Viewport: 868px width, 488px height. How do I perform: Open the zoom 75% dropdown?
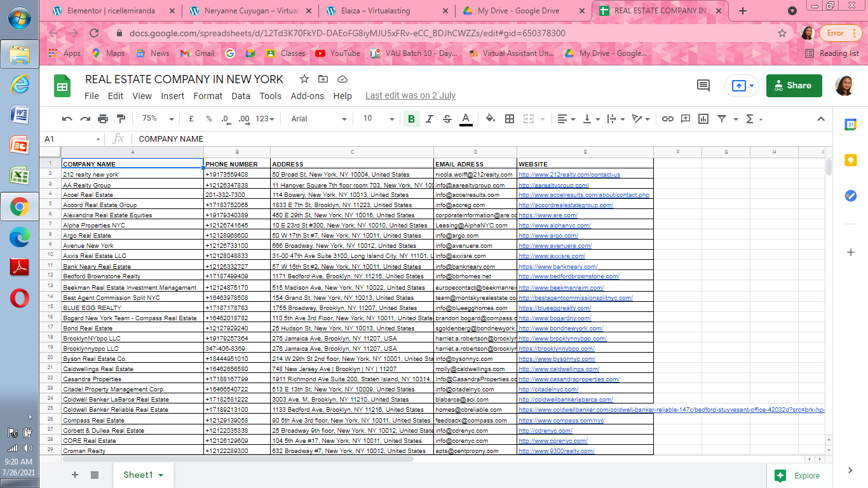(158, 119)
